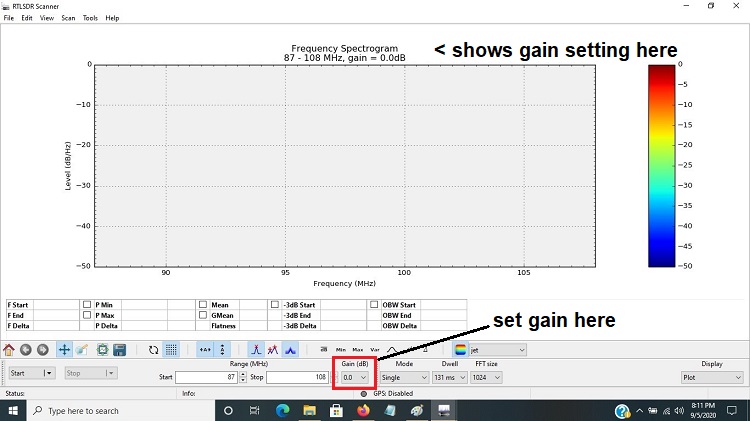Click the Forward arrow view icon
The height and width of the screenshot is (421, 750).
tap(42, 350)
